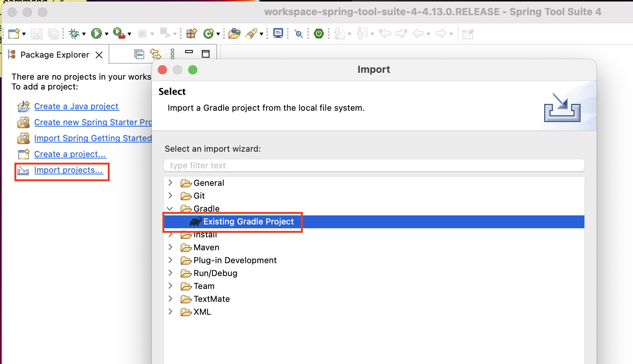
Task: Click the green Run button icon
Action: point(96,34)
